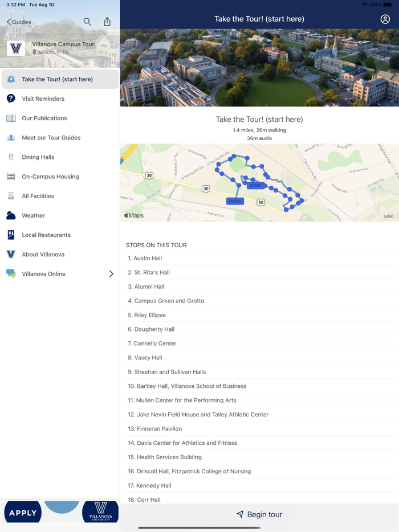This screenshot has width=399, height=532.
Task: Tap the All Facilities building icon
Action: [11, 196]
